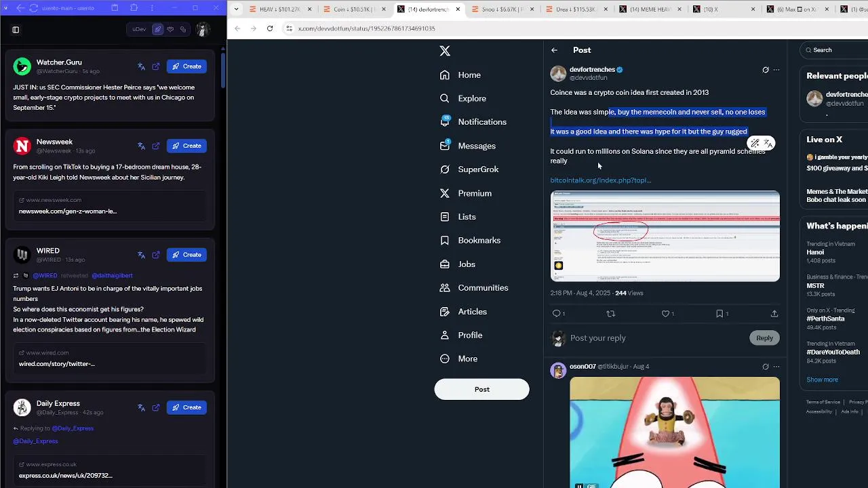Go to Home in X sidebar
Image resolution: width=868 pixels, height=488 pixels.
click(461, 75)
